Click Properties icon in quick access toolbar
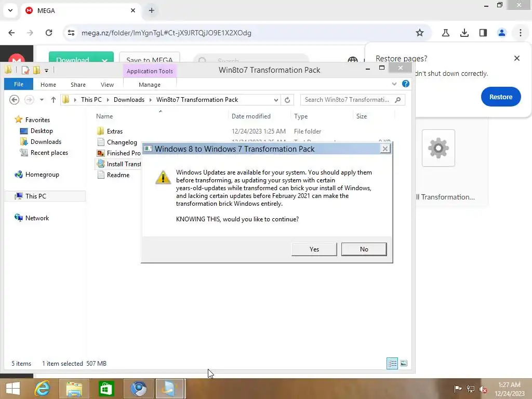This screenshot has height=399, width=532. point(25,70)
